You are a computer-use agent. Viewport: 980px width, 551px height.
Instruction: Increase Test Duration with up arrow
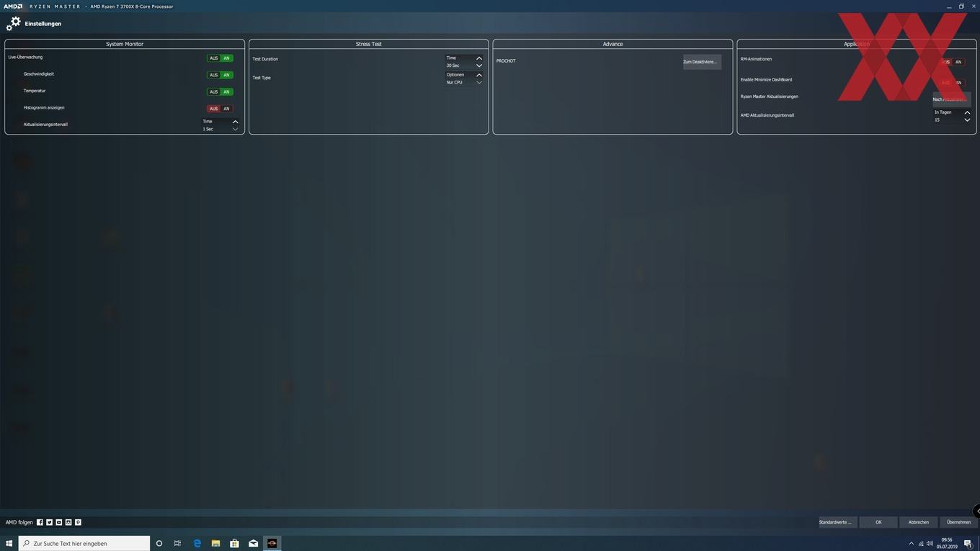[x=479, y=58]
